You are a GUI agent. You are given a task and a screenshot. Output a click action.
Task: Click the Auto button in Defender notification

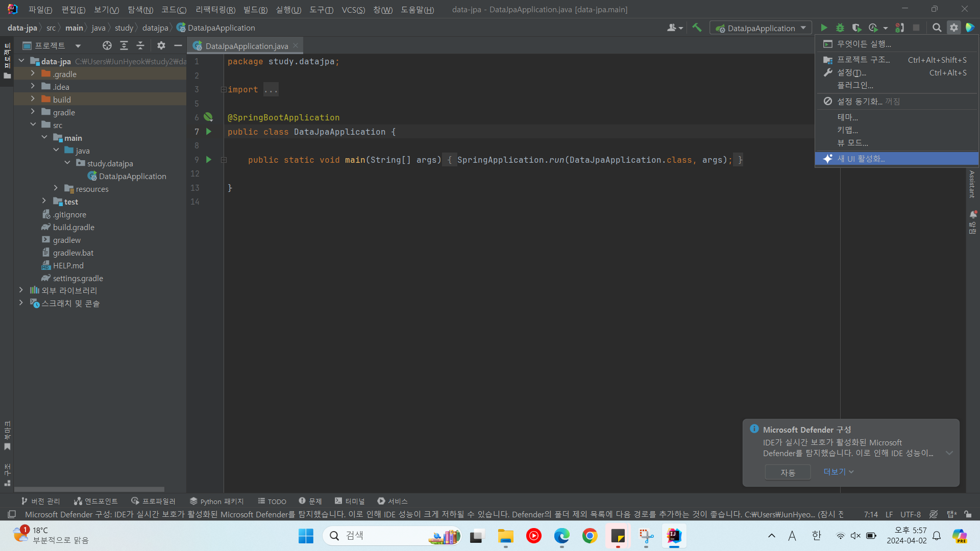point(787,472)
